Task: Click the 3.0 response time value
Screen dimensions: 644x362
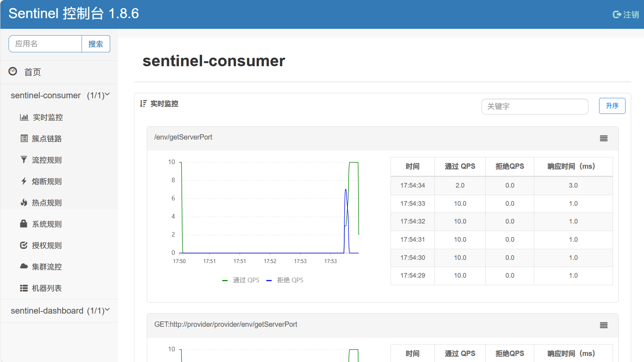Action: click(573, 185)
